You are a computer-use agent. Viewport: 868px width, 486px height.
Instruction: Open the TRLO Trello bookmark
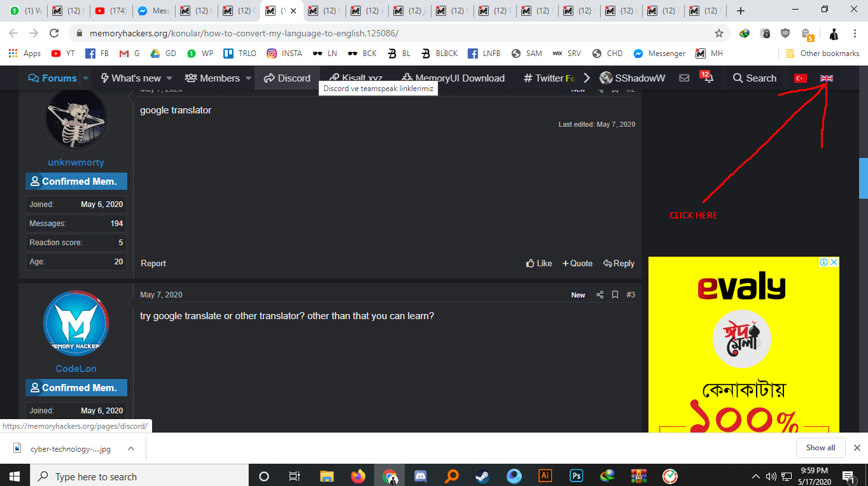click(240, 54)
